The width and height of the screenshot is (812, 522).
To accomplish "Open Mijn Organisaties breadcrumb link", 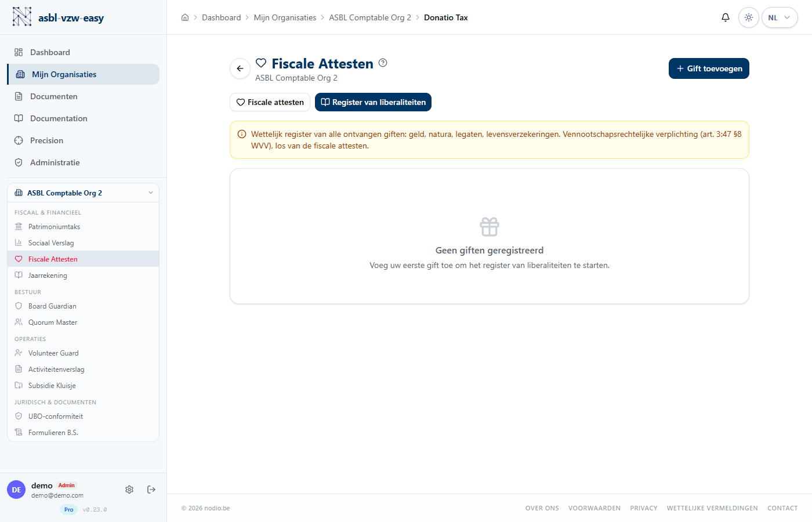I will pos(285,17).
